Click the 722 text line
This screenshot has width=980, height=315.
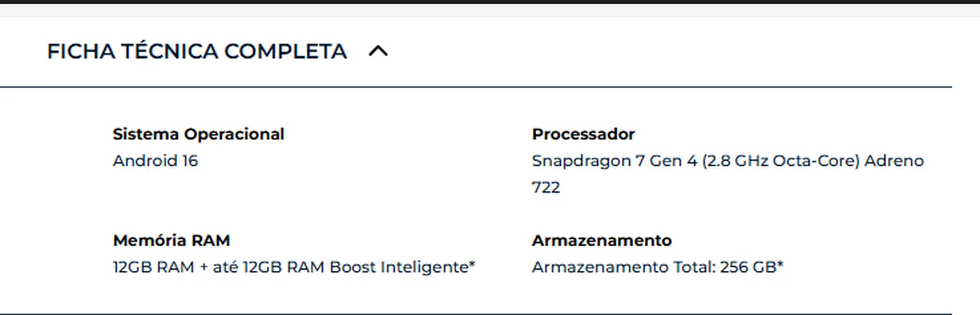click(546, 188)
